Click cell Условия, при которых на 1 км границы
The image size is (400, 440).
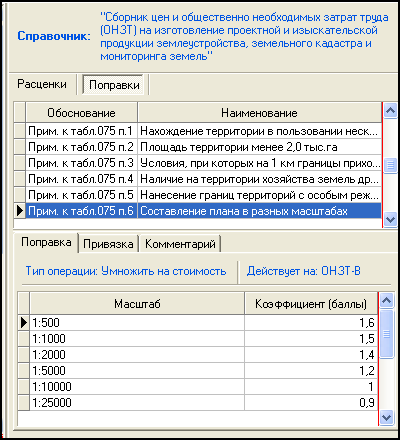coord(259,163)
